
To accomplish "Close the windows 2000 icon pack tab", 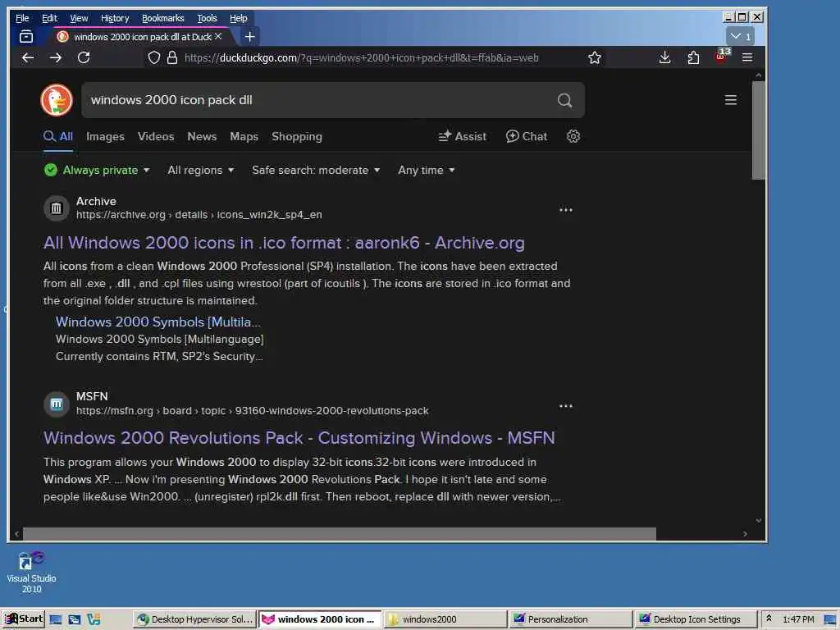I will [x=218, y=36].
